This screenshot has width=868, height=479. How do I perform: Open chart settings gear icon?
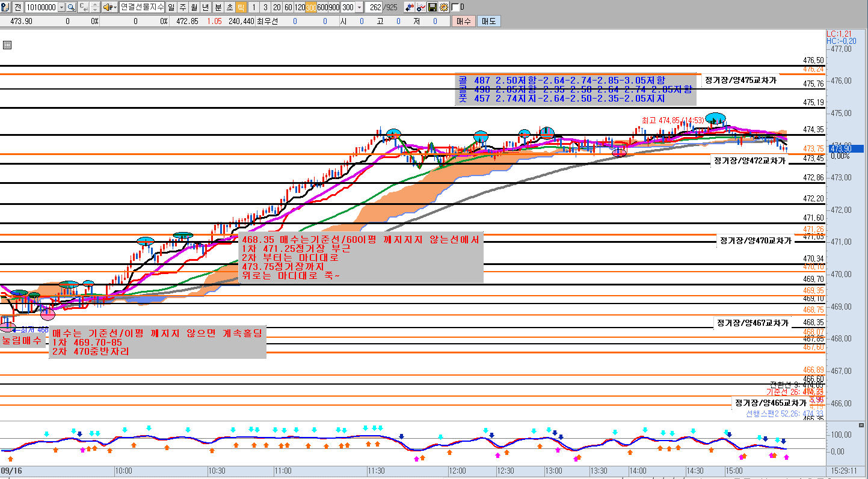coord(444,7)
